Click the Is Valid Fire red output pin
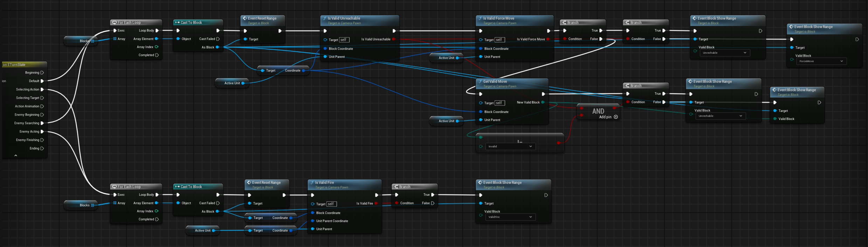Image resolution: width=868 pixels, height=247 pixels. coord(376,203)
